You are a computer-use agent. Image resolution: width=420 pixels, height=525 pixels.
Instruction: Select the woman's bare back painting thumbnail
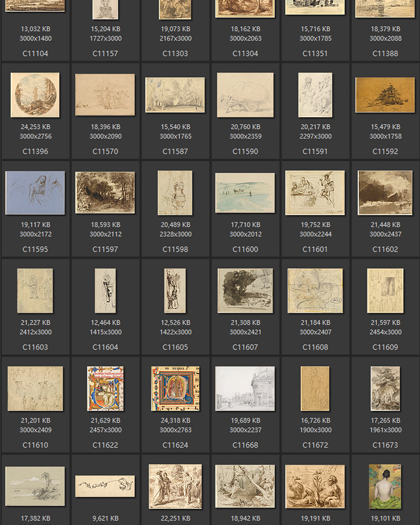(x=385, y=486)
